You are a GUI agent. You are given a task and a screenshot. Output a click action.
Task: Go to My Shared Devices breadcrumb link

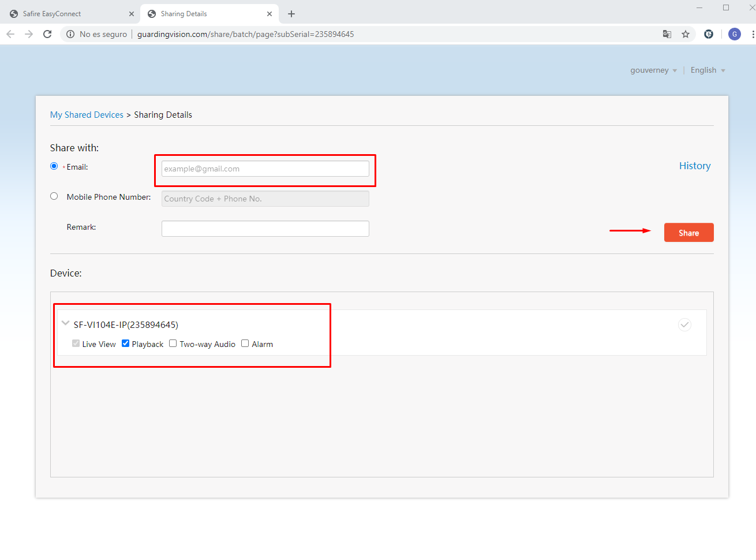tap(87, 115)
